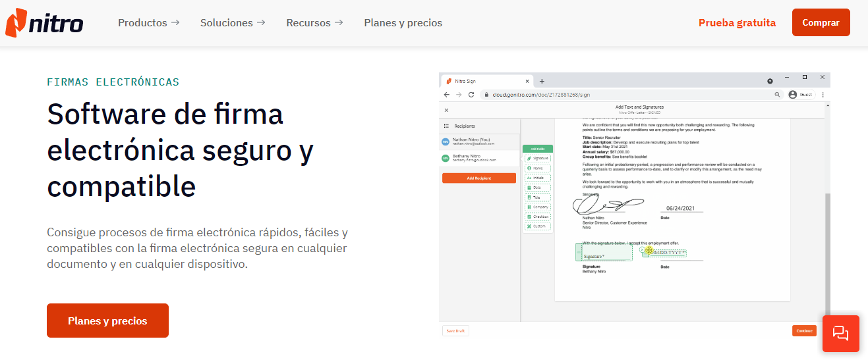The height and width of the screenshot is (362, 868).
Task: Select the Checkbox field tool
Action: point(538,217)
